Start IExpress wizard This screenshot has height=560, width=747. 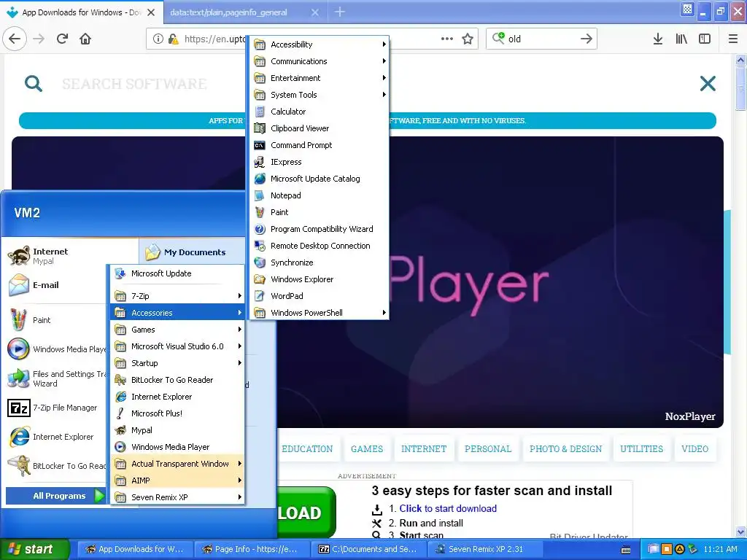[x=320, y=162]
